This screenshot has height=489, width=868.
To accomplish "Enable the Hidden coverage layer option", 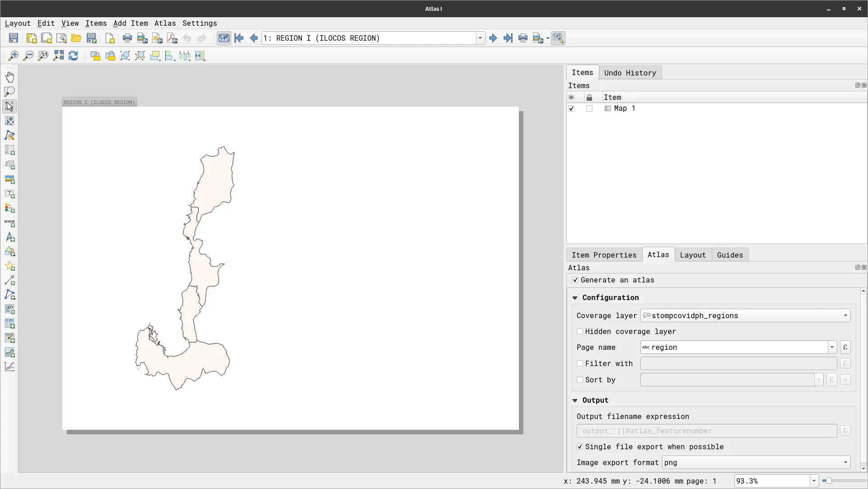I will pos(580,331).
